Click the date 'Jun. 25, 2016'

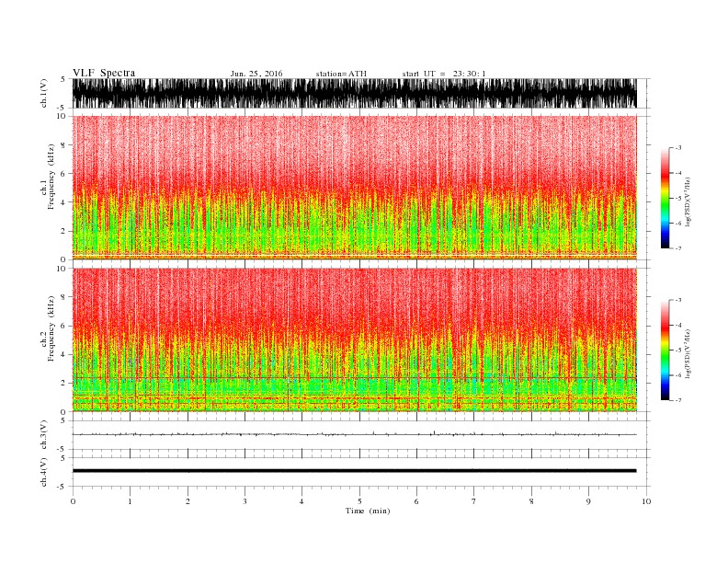click(256, 74)
